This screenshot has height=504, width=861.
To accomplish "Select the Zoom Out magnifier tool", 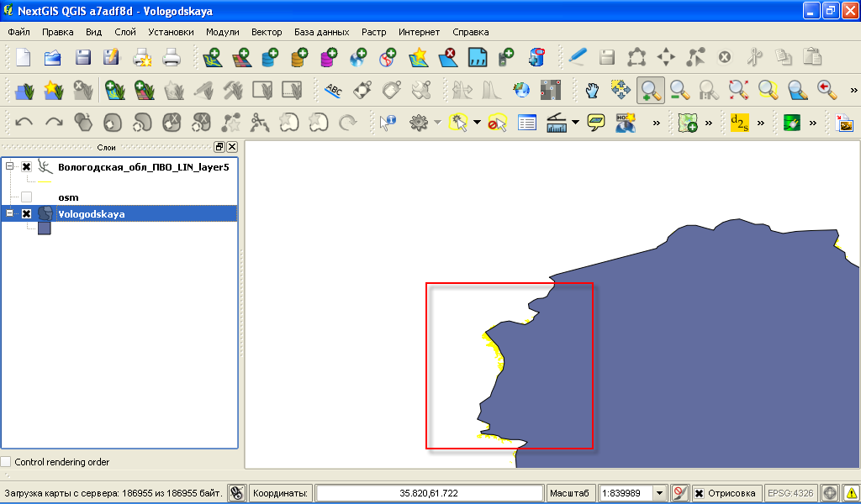I will 679,90.
